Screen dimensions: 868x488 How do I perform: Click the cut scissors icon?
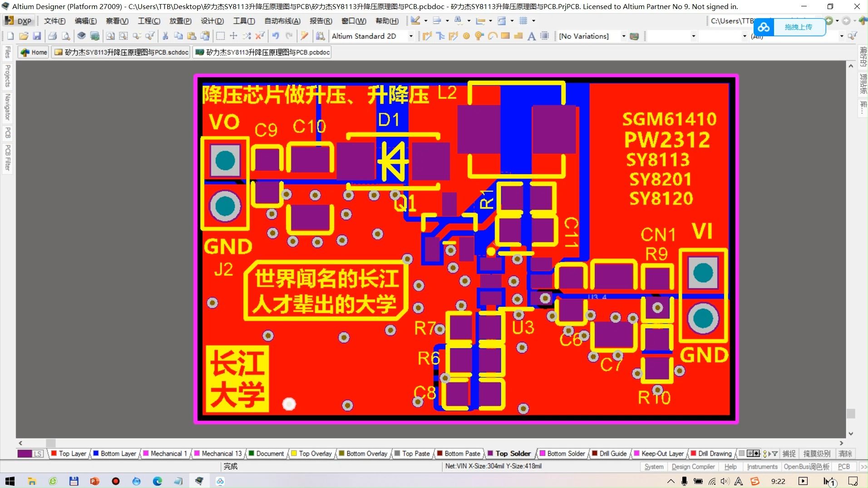pos(165,36)
